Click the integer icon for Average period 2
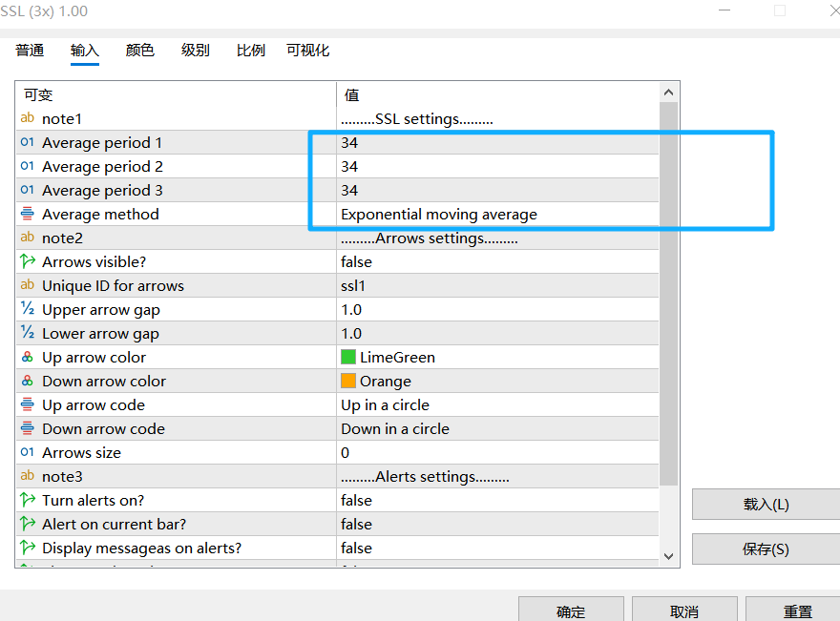Image resolution: width=840 pixels, height=621 pixels. click(x=28, y=166)
